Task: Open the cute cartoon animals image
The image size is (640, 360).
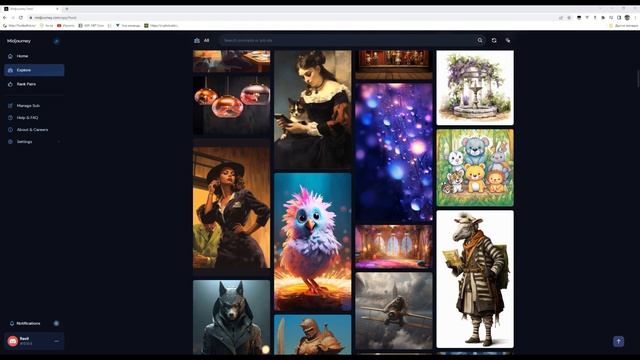Action: (x=475, y=168)
